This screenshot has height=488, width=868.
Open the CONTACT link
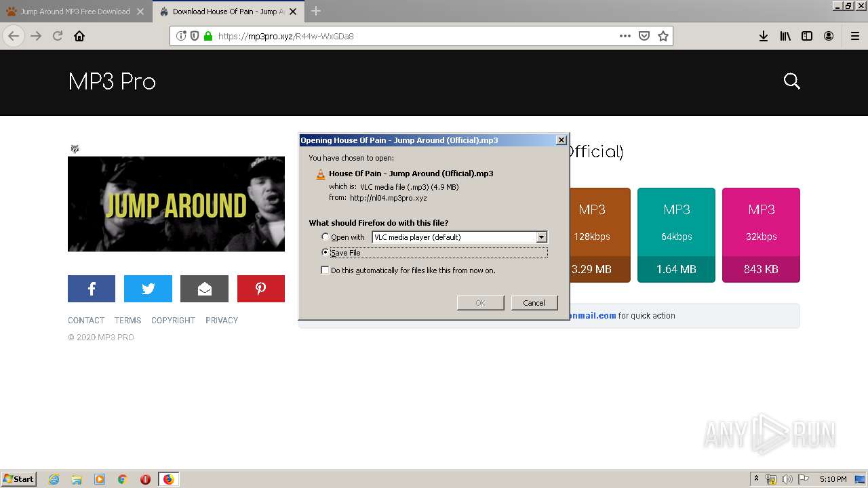(86, 321)
